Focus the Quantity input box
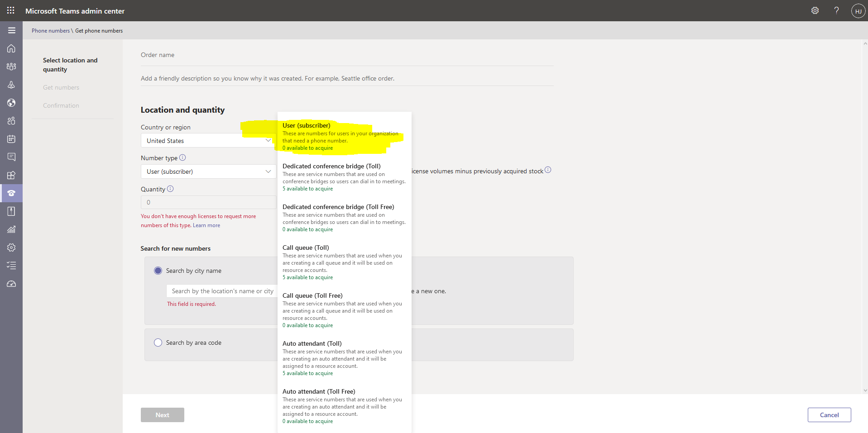This screenshot has height=433, width=868. [x=208, y=202]
